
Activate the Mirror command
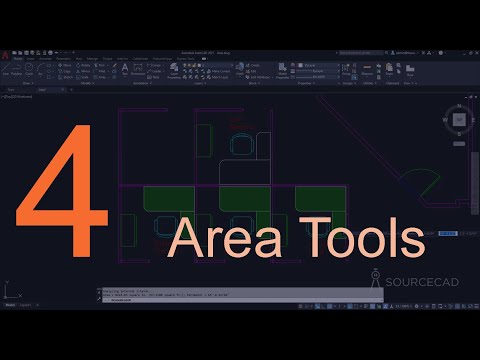coord(83,71)
